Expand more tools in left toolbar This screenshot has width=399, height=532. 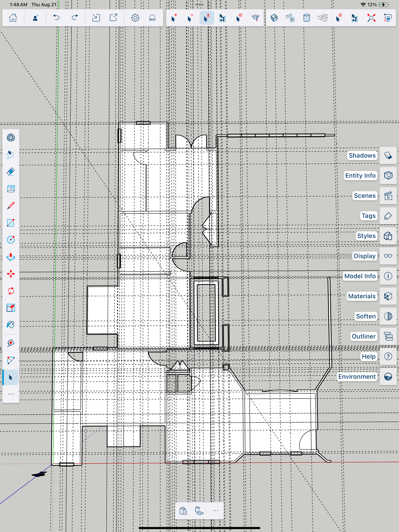pos(11,394)
